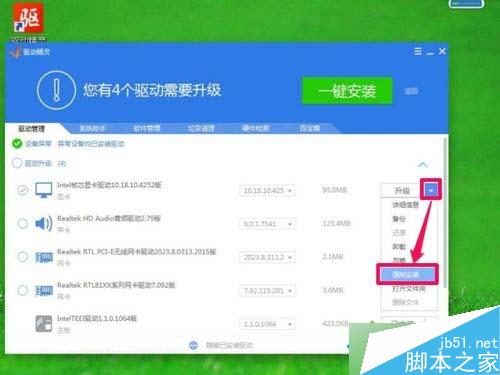Close the 驱动精灵 window
This screenshot has width=500, height=375.
(442, 51)
